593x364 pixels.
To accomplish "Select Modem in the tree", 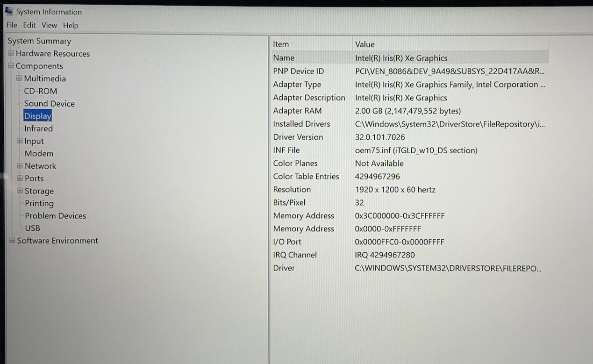I will [x=39, y=153].
